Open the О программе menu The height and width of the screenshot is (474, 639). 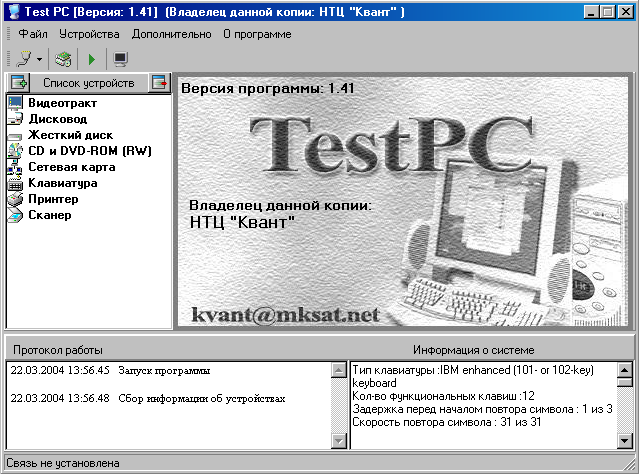(x=257, y=34)
